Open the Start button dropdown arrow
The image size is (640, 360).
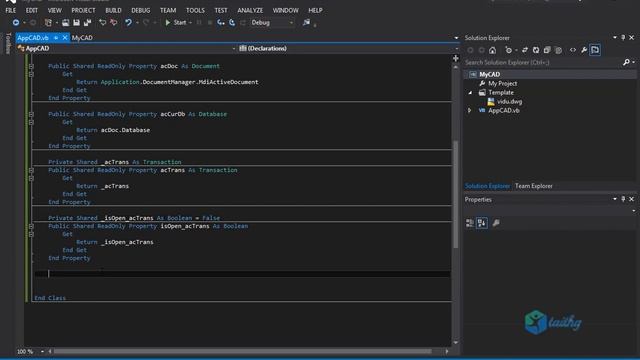tap(190, 23)
